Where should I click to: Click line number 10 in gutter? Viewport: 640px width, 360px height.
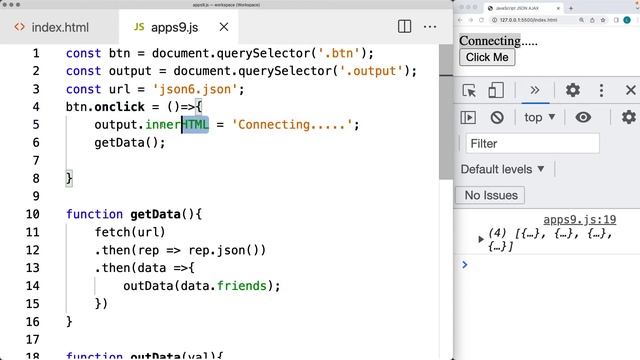tap(33, 214)
